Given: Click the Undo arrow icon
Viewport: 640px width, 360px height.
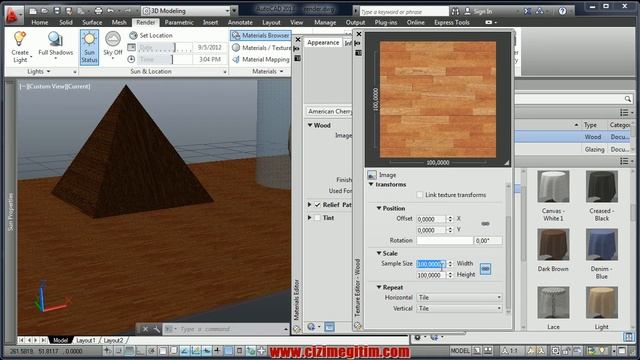Looking at the screenshot, I should click(110, 11).
